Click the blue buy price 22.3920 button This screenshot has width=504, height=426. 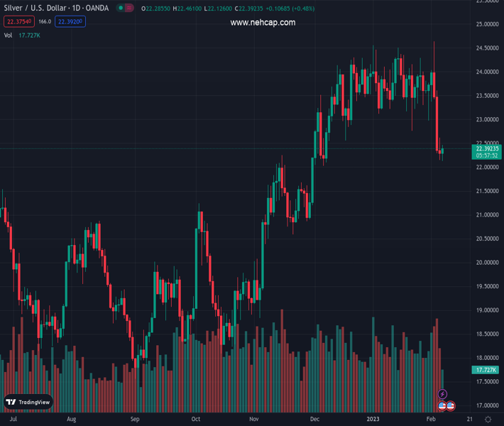[x=71, y=21]
